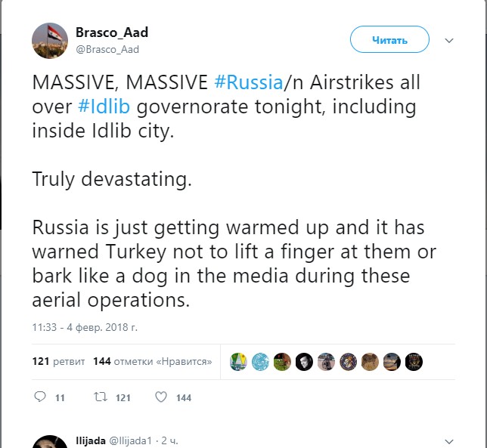Click the fourth liker avatar, black circle
Screen dimensions: 487x448
tap(304, 361)
